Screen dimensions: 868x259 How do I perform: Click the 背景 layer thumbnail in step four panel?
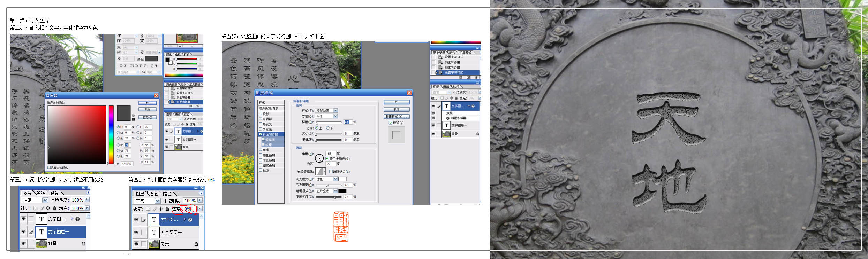point(154,244)
